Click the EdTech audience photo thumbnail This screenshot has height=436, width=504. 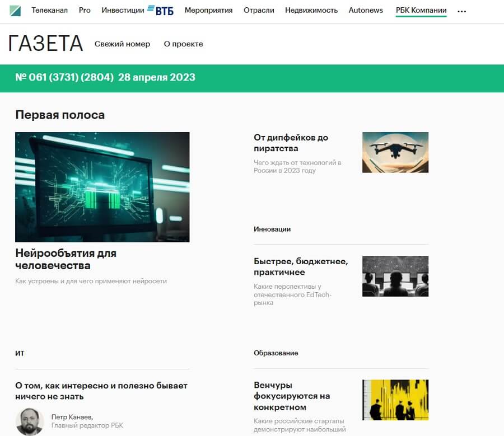click(395, 275)
